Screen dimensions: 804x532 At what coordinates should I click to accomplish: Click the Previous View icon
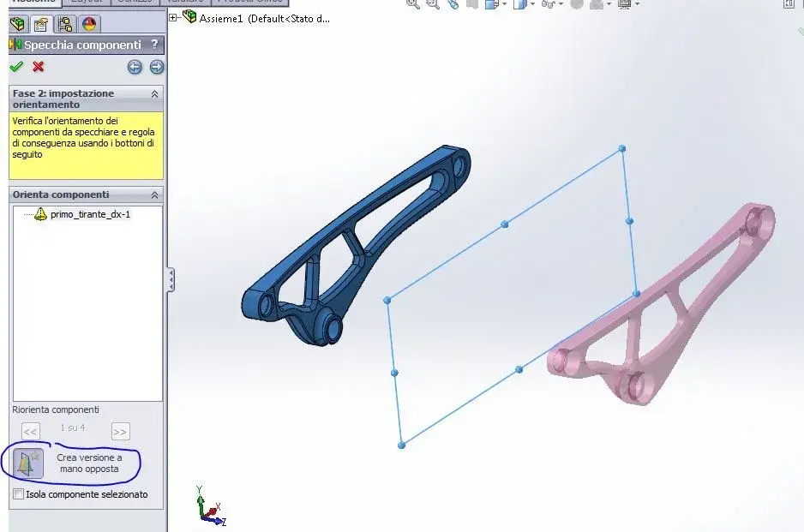tap(453, 4)
